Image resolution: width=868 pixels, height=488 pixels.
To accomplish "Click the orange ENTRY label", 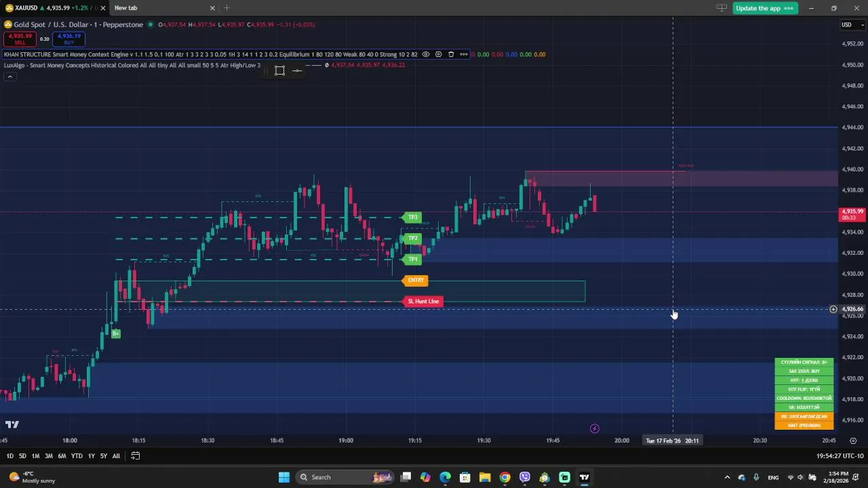I will 415,280.
